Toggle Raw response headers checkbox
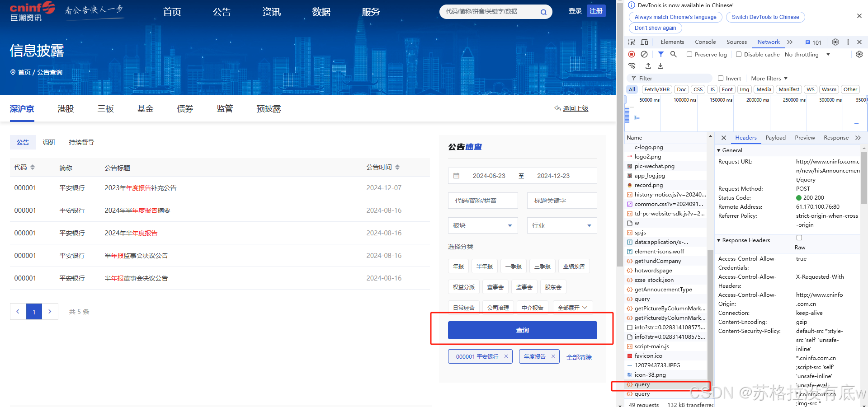The width and height of the screenshot is (868, 407). pos(799,238)
